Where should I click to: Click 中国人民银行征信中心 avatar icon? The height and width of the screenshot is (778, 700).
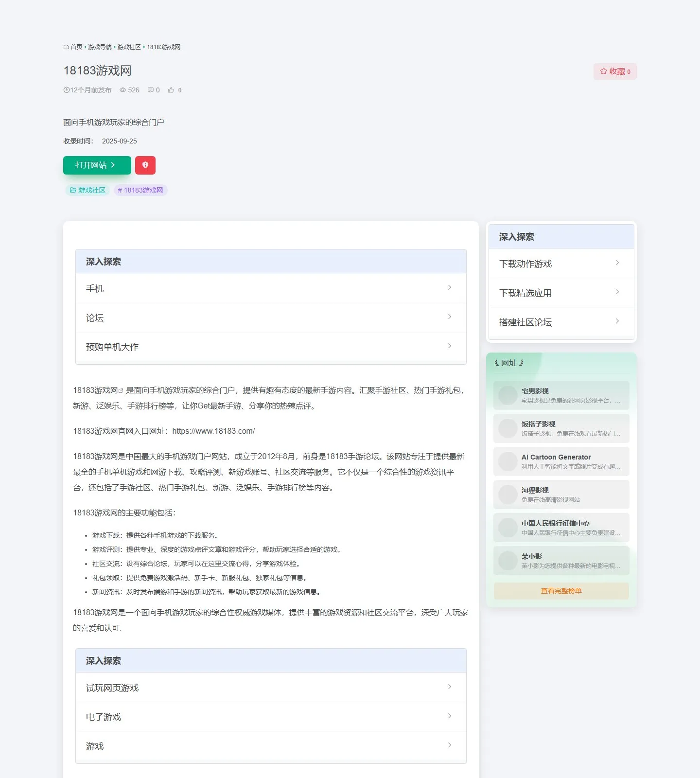click(x=507, y=528)
